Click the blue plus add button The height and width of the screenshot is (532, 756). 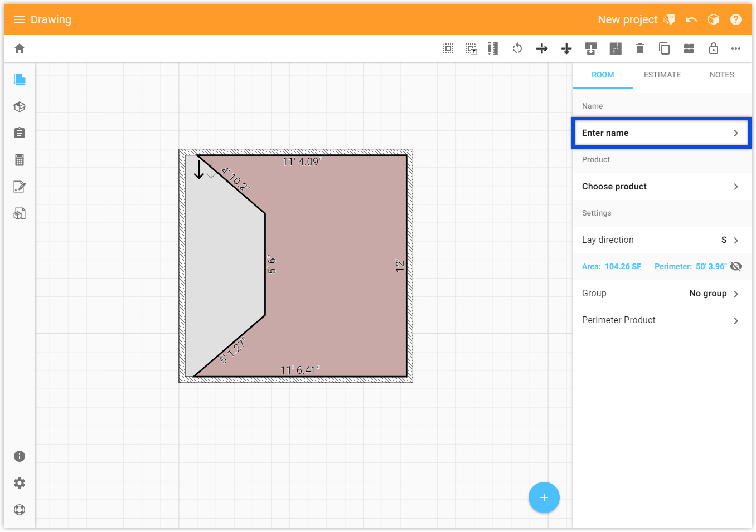[544, 497]
